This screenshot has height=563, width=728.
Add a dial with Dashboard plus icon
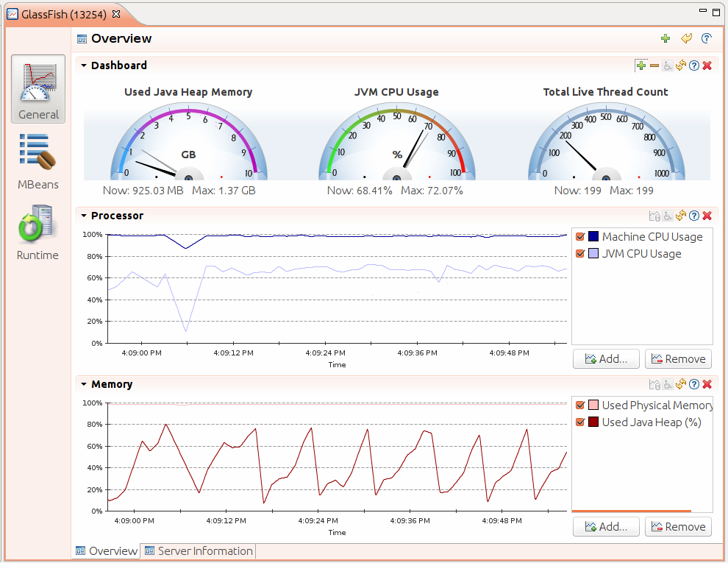[641, 65]
